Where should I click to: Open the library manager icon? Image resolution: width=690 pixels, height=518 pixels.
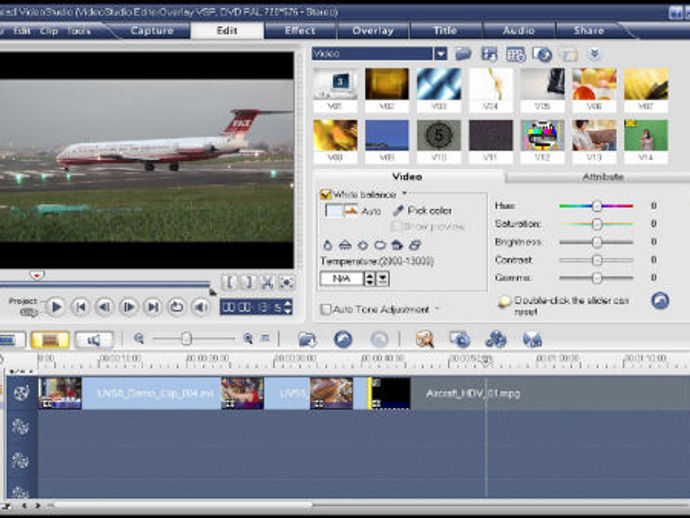point(489,54)
